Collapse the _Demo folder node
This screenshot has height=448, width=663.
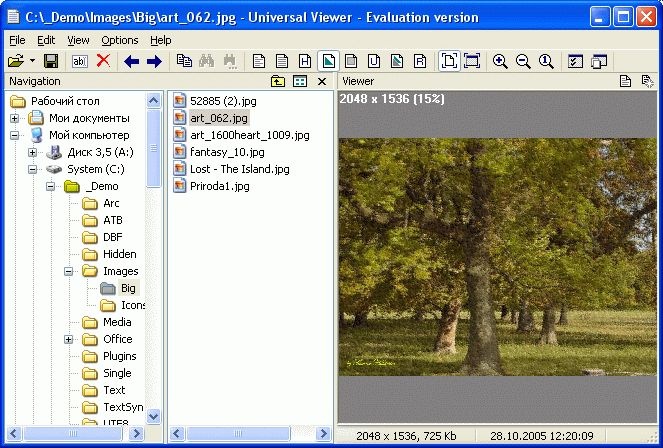pyautogui.click(x=50, y=186)
